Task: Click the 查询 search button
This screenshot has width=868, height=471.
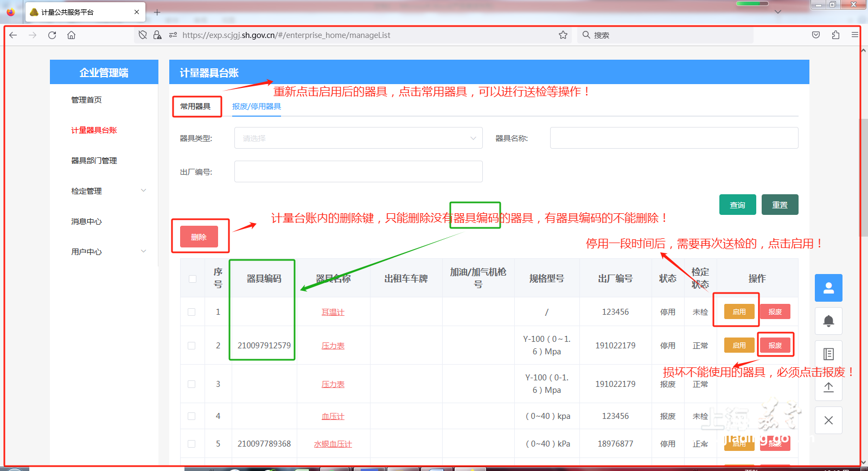Action: 738,205
